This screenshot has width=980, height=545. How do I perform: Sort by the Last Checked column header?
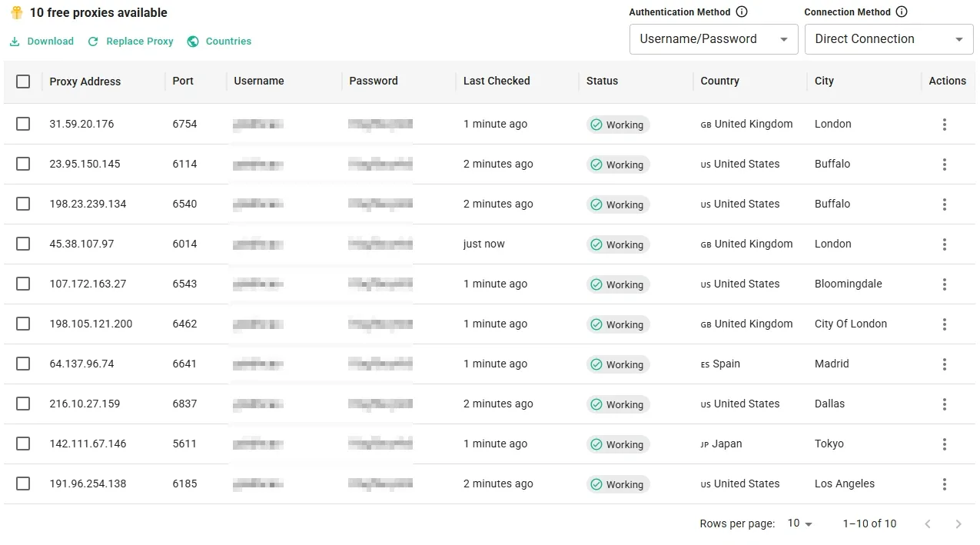[497, 81]
